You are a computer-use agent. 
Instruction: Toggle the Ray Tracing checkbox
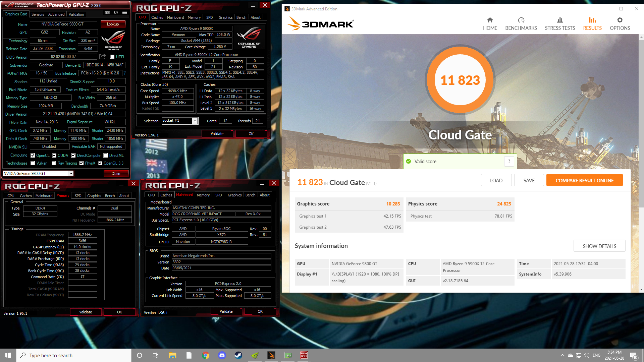(x=54, y=163)
